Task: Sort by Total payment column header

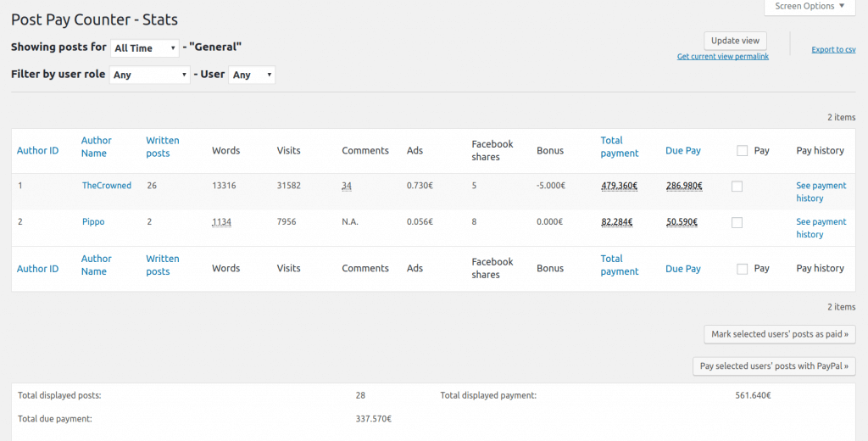Action: 619,147
